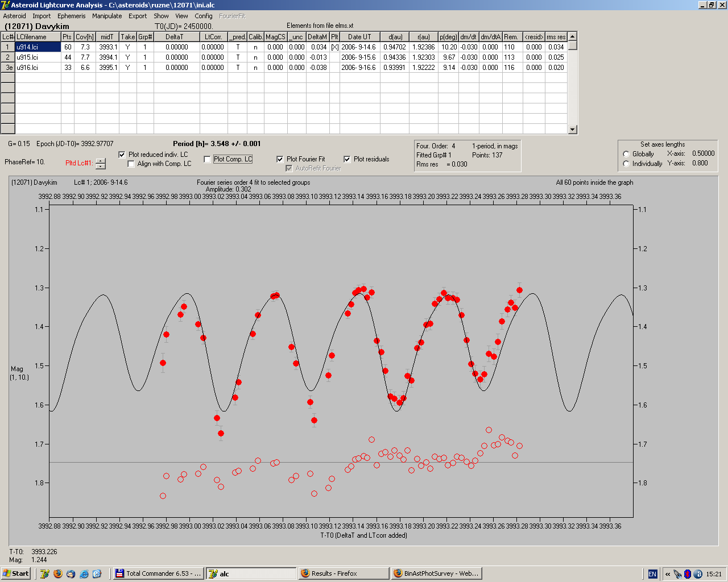Image resolution: width=728 pixels, height=582 pixels.
Task: Enable 'Align with Comp. LC' checkbox
Action: pyautogui.click(x=131, y=164)
